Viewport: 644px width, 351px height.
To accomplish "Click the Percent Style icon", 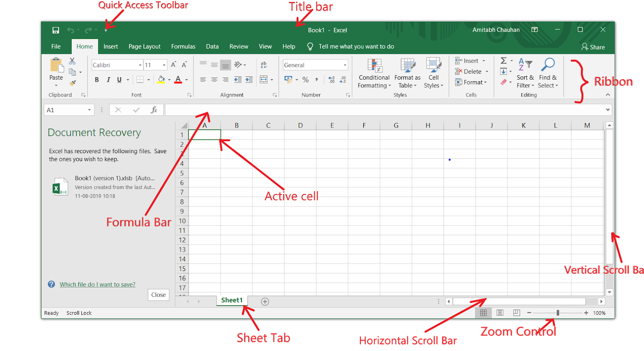I will [305, 80].
